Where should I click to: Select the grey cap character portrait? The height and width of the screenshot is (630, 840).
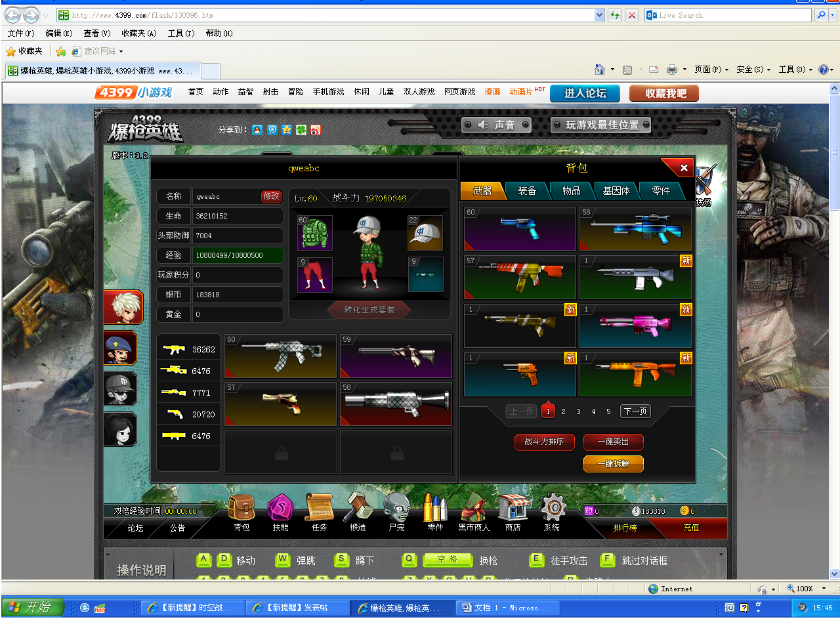click(120, 388)
